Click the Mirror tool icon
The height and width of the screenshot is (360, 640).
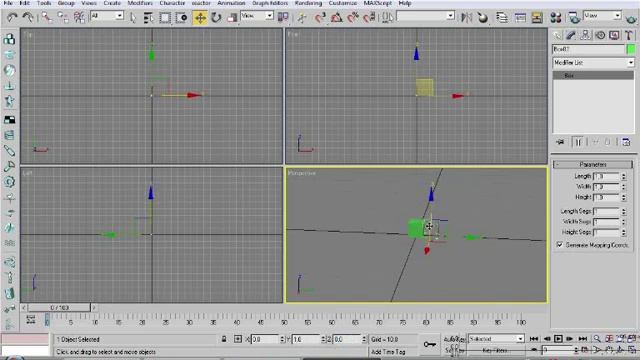click(x=466, y=17)
